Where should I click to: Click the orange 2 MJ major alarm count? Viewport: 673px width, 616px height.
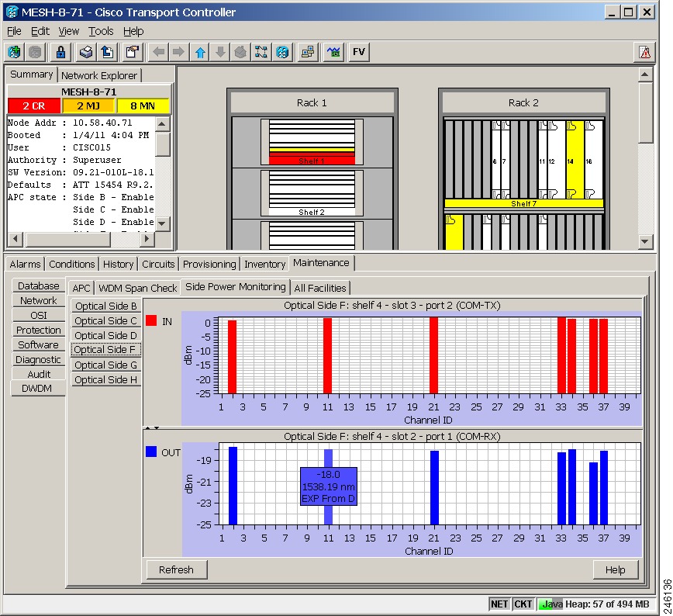(89, 106)
